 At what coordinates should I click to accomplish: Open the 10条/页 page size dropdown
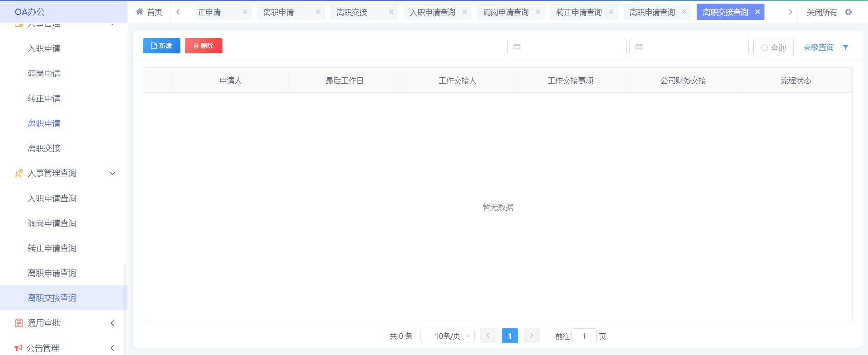(447, 336)
